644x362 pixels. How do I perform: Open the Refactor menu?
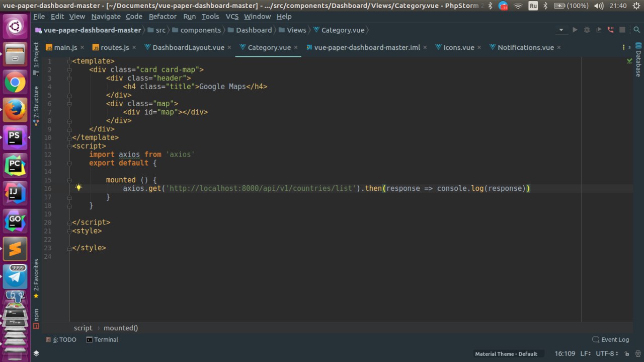[163, 16]
